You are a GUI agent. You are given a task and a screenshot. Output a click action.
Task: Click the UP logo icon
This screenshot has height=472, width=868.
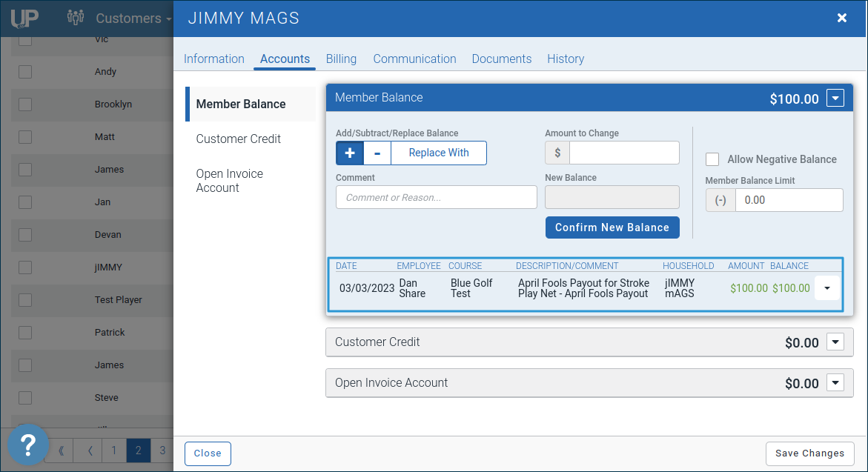(24, 19)
